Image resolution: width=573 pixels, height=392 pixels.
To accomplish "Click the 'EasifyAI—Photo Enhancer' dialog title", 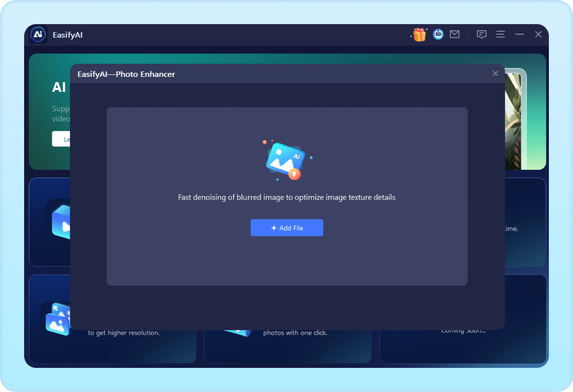I will (126, 74).
